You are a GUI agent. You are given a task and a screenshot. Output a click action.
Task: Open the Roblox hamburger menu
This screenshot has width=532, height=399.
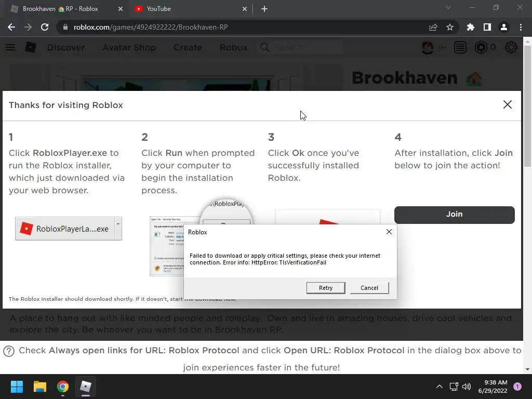pos(10,47)
